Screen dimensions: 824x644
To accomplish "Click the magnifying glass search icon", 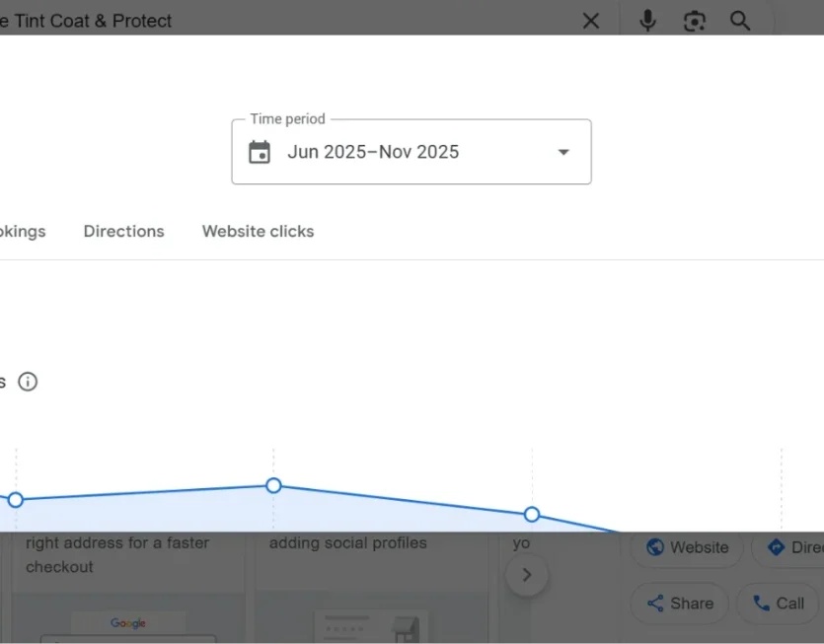I will (x=740, y=21).
